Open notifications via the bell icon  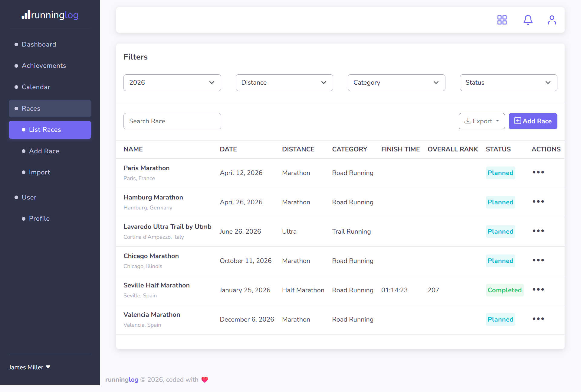pos(528,20)
